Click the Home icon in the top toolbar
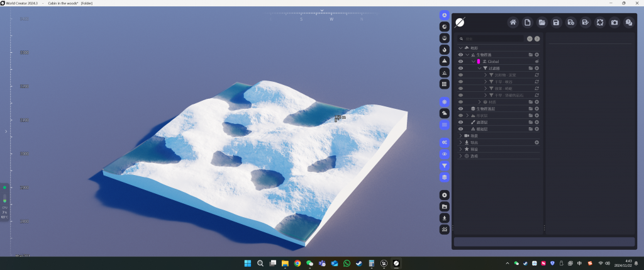644x270 pixels. pyautogui.click(x=513, y=23)
